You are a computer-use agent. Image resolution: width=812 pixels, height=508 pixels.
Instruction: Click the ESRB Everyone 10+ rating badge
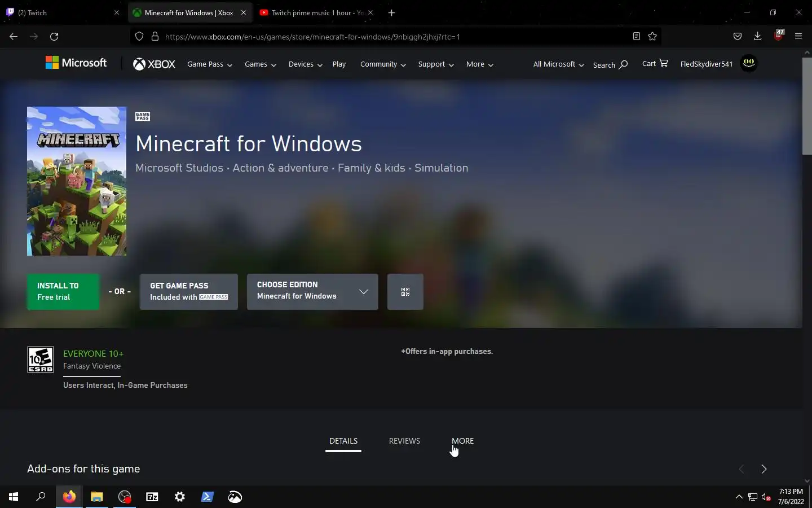[x=41, y=360]
